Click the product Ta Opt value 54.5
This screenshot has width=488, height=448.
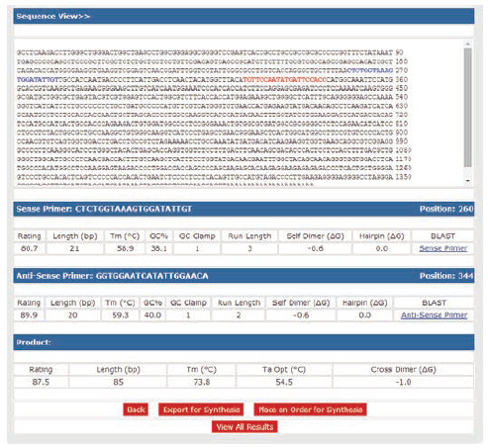284,382
